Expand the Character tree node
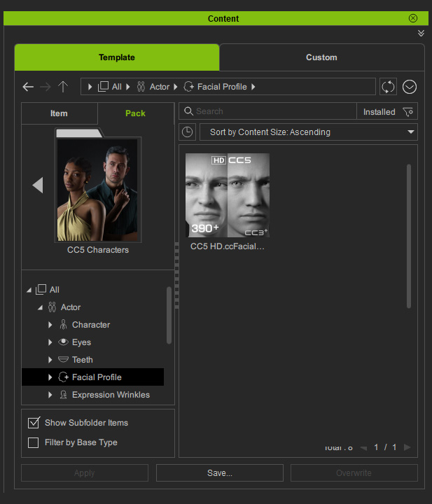 [x=50, y=325]
